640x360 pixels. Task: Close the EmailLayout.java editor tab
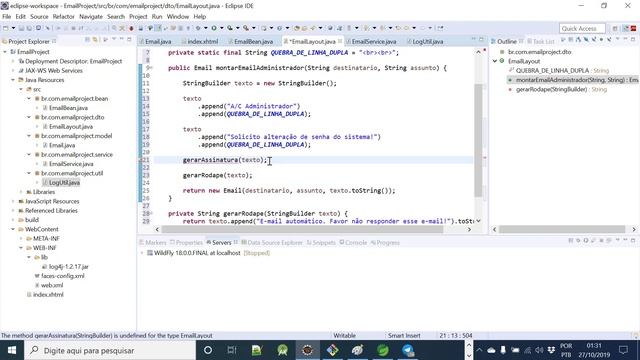(x=340, y=41)
